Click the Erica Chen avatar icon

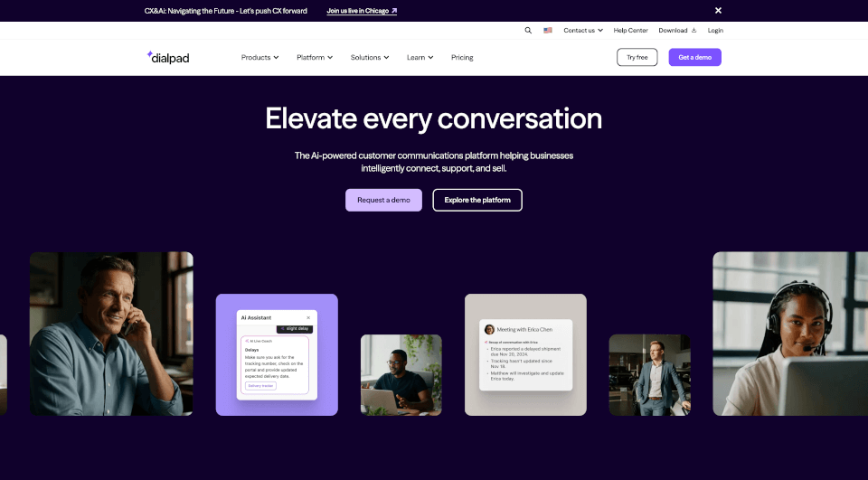pos(489,329)
